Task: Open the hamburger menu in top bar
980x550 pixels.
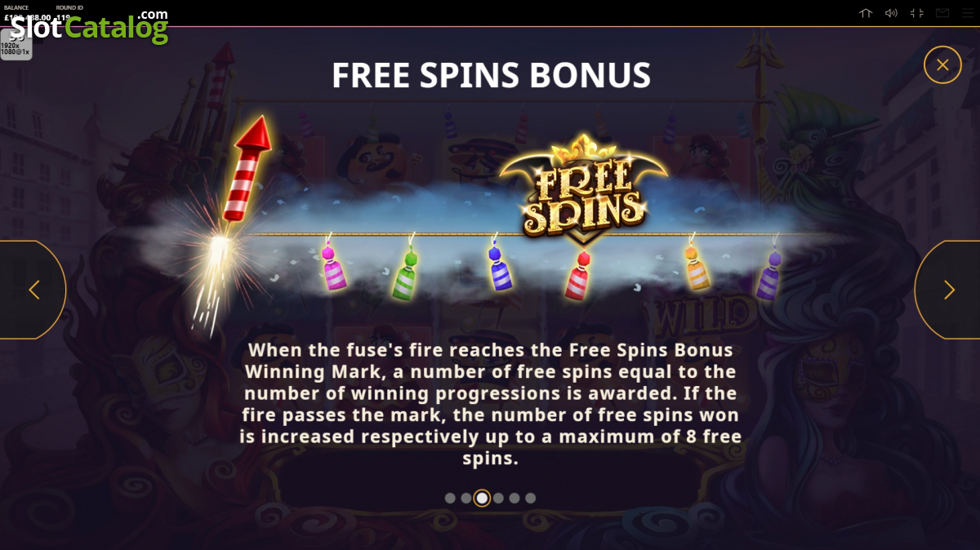Action: coord(966,13)
